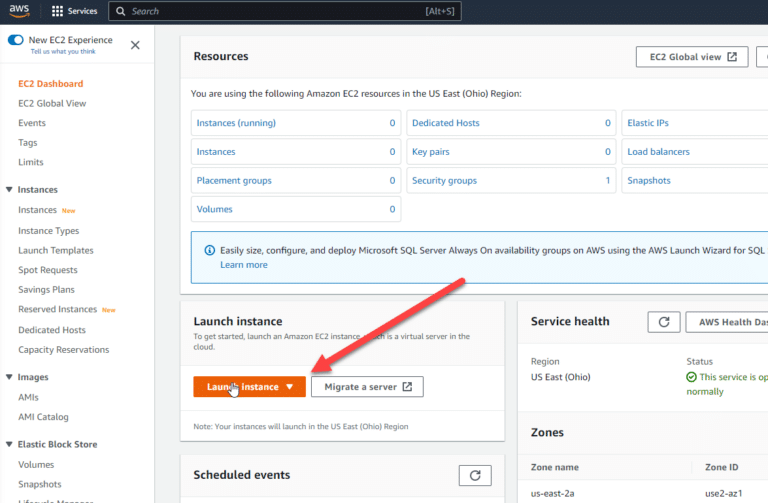768x503 pixels.
Task: Collapse the Elastic Block Store section
Action: [x=10, y=443]
